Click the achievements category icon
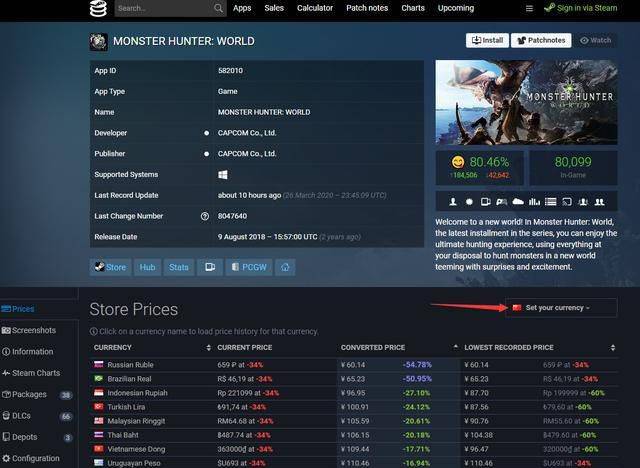 point(469,202)
